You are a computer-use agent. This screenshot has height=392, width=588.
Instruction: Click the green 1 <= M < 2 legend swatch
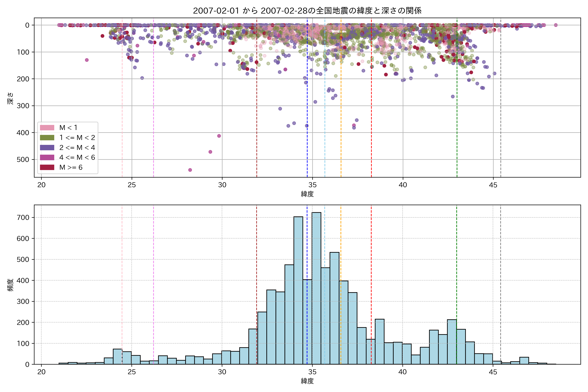47,138
